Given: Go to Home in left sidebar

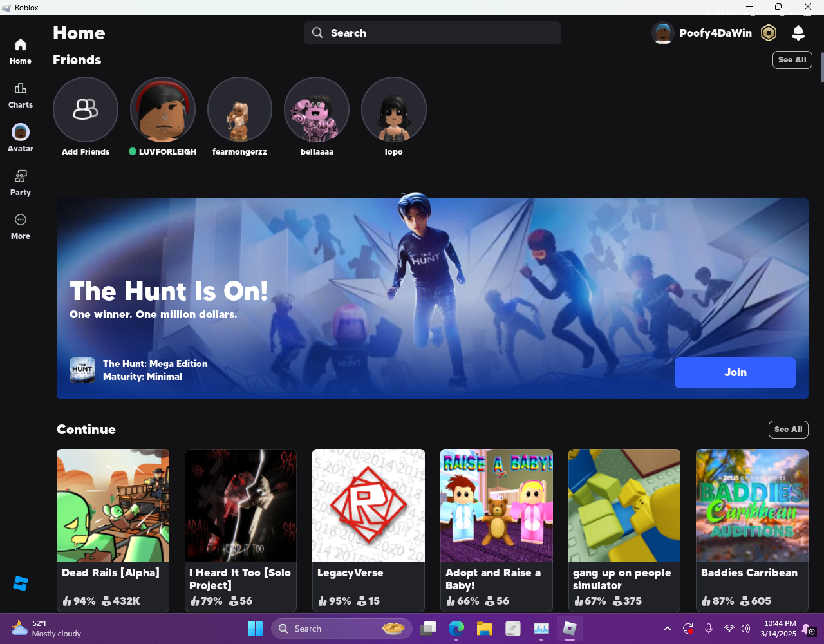Looking at the screenshot, I should [21, 52].
